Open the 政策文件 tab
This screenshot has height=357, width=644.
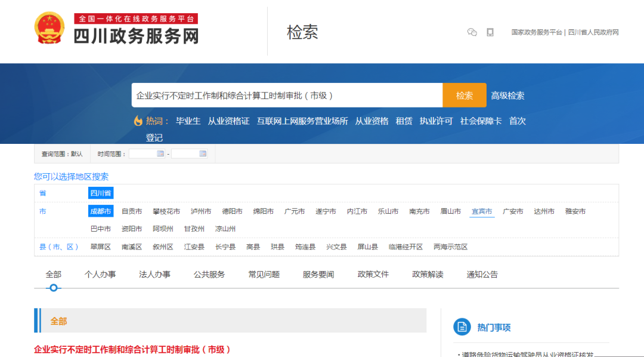(373, 274)
